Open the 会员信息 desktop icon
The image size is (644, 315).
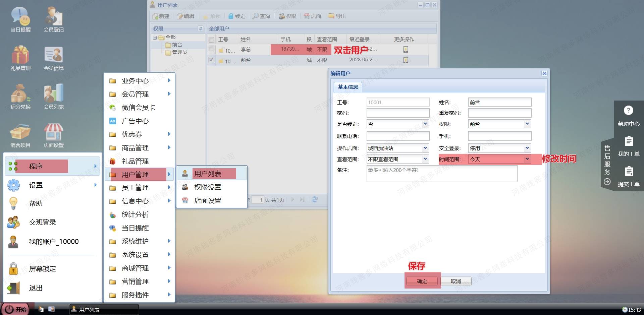pos(54,58)
